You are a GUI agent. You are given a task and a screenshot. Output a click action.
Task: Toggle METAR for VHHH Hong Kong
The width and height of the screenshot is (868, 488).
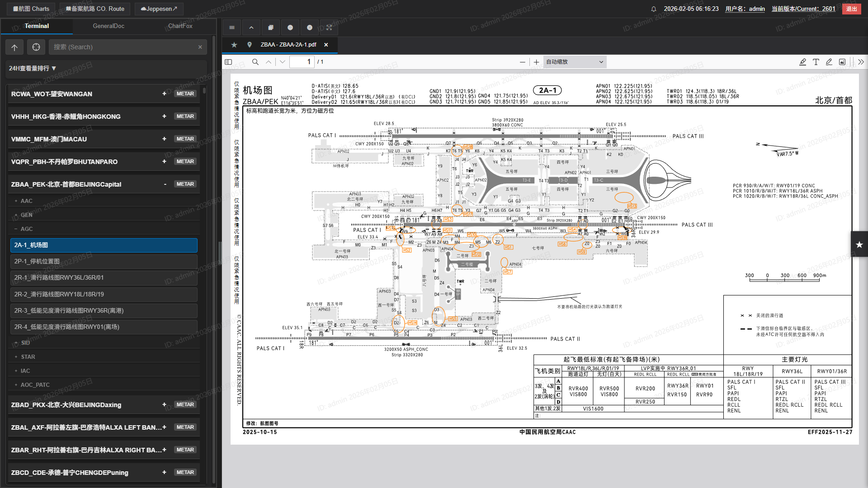tap(185, 116)
